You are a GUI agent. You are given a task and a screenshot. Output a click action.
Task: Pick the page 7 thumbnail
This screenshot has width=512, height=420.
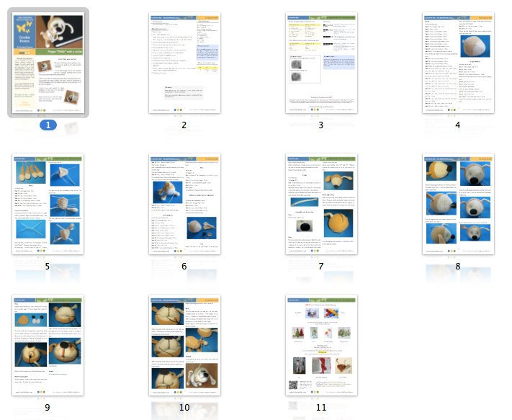click(321, 203)
